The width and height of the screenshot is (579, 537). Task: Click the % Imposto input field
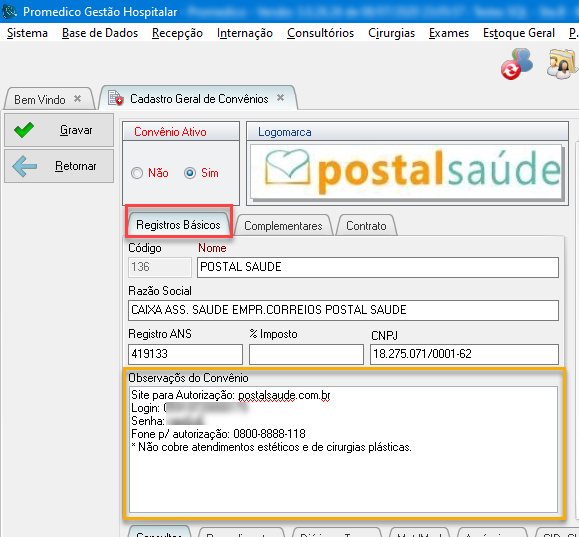point(306,354)
